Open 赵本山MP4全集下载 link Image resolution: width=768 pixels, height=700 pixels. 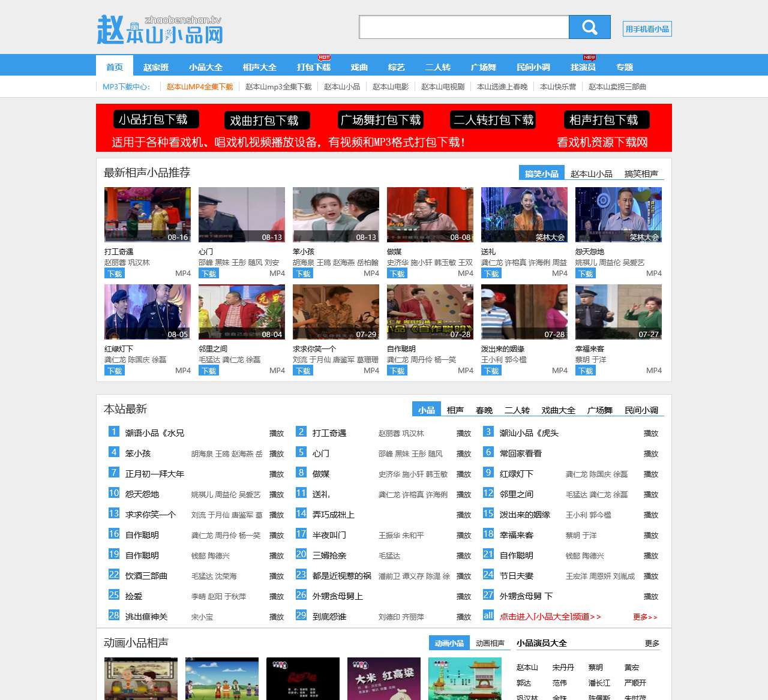point(200,87)
